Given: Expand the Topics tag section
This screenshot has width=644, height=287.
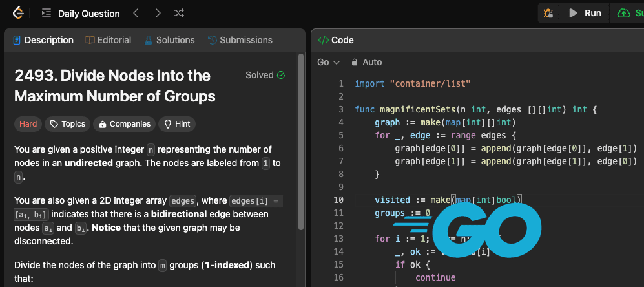Looking at the screenshot, I should pos(67,124).
